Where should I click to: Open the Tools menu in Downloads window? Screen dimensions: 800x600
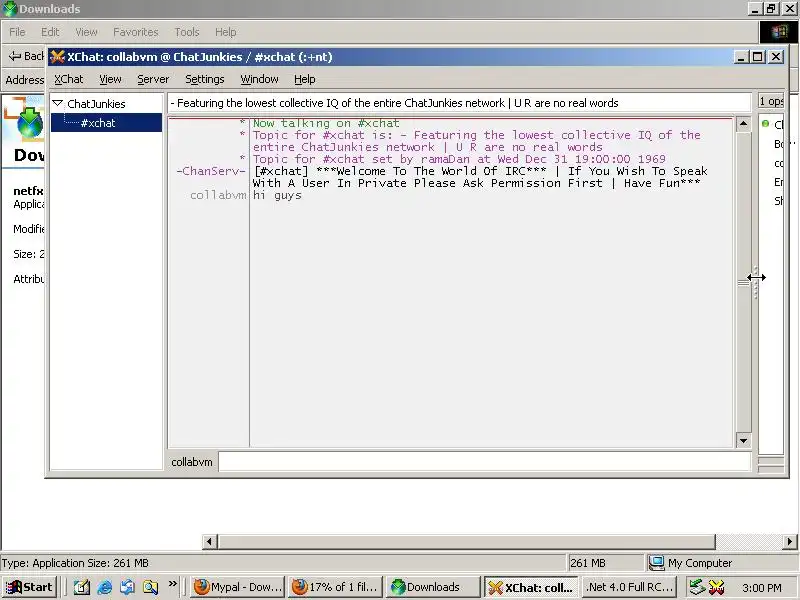[187, 32]
